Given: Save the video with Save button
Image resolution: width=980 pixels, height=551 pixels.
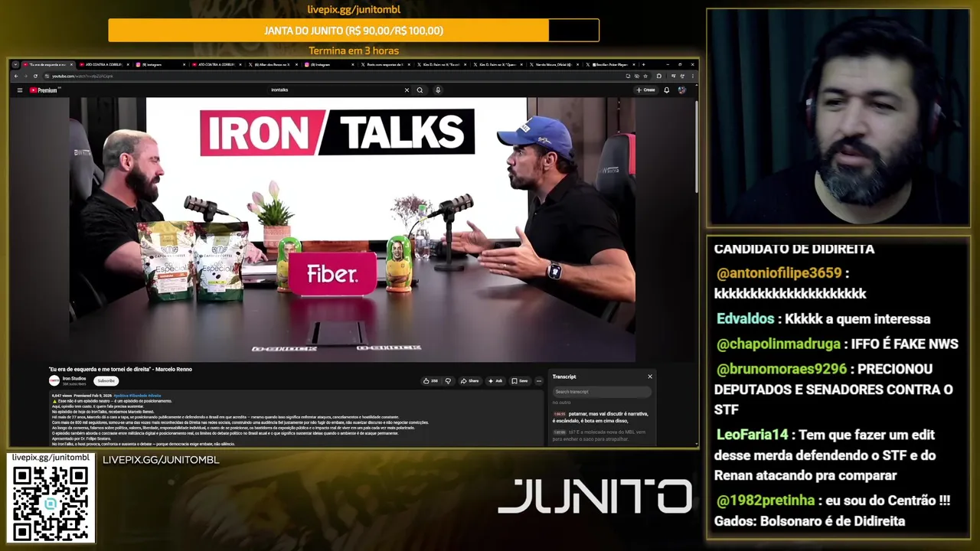Looking at the screenshot, I should [x=520, y=380].
